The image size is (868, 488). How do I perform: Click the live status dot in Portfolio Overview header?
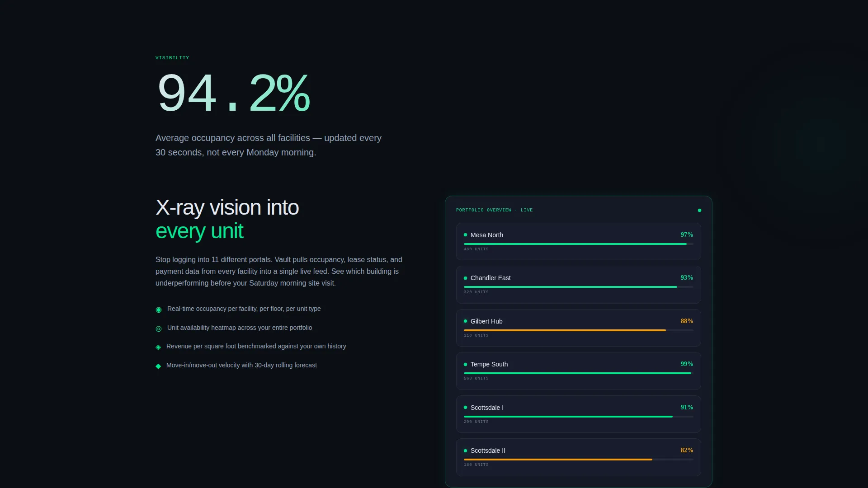tap(699, 210)
